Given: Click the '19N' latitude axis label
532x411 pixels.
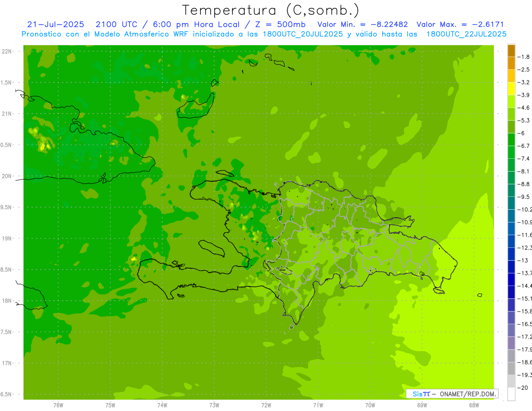Looking at the screenshot, I should click(7, 239).
